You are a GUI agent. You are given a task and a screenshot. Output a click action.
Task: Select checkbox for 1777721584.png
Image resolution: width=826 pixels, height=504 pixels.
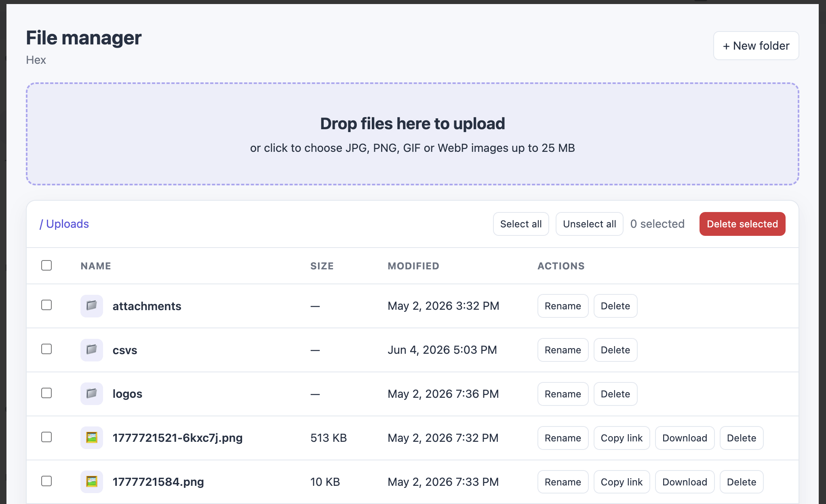[x=46, y=481]
